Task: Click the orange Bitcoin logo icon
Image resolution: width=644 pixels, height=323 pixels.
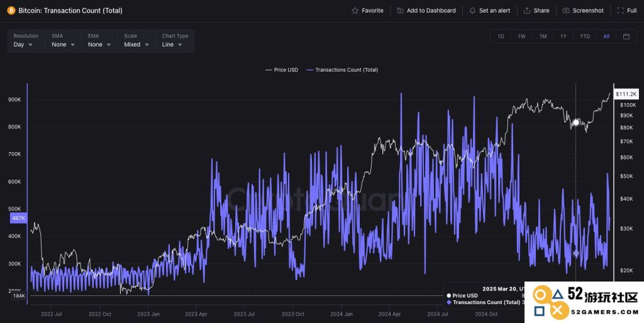Action: (x=11, y=11)
